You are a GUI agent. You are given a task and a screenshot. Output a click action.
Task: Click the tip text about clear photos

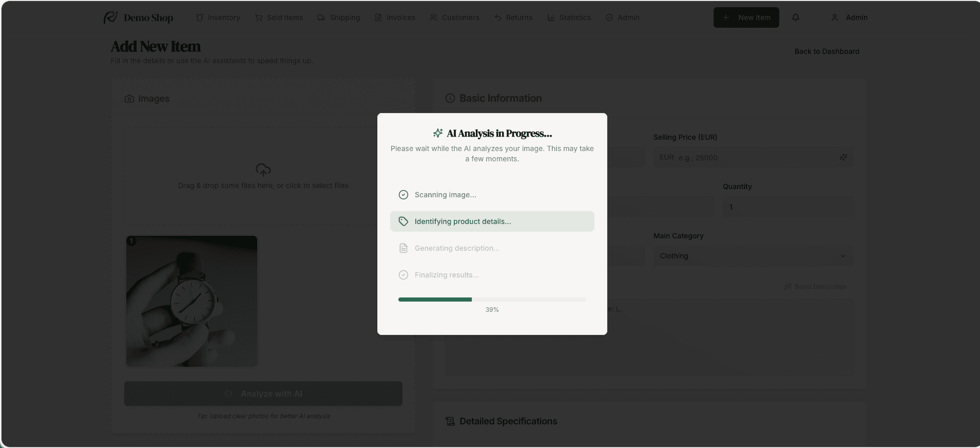(263, 416)
